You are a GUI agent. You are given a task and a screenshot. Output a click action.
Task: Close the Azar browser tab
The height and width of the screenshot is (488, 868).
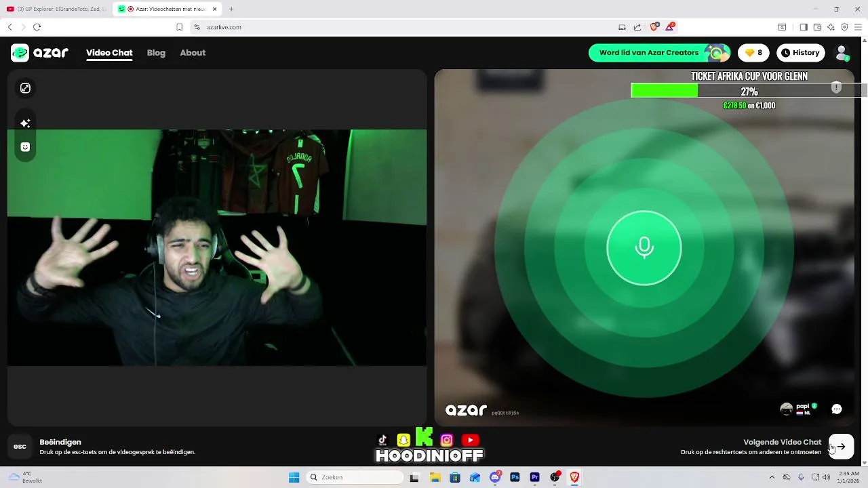point(214,9)
